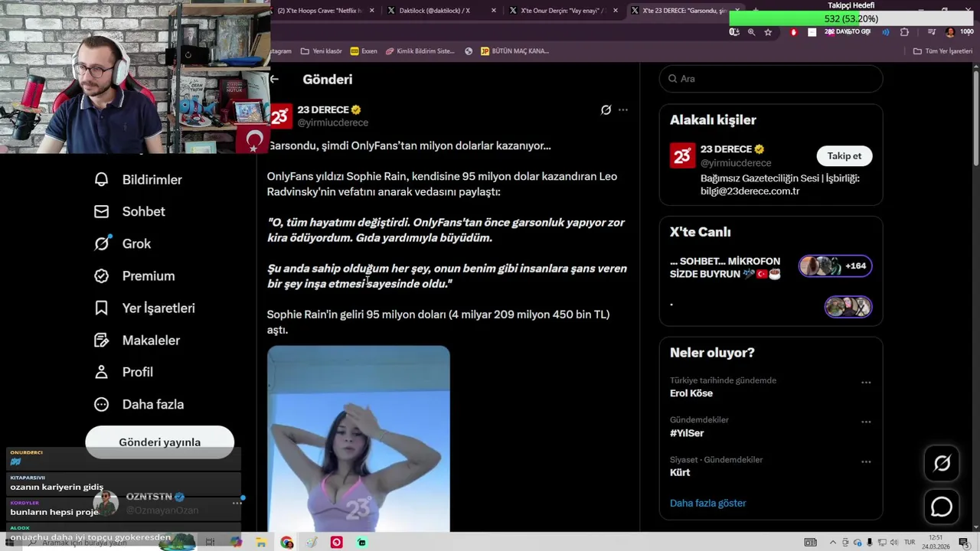The image size is (980, 551).
Task: Open Task View on taskbar
Action: point(210,542)
